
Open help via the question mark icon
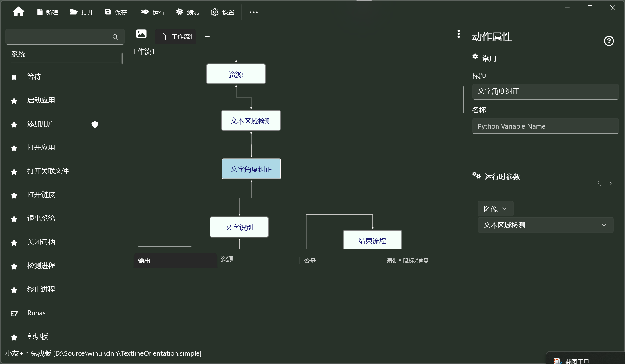tap(609, 41)
